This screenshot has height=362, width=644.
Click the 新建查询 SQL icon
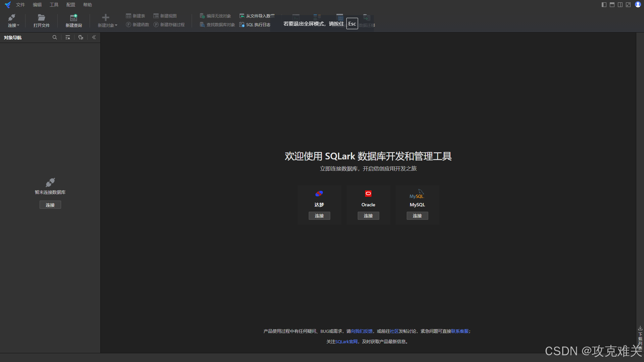point(73,17)
